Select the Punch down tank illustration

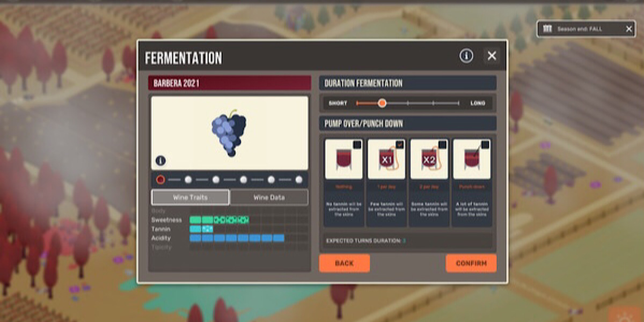pyautogui.click(x=471, y=160)
